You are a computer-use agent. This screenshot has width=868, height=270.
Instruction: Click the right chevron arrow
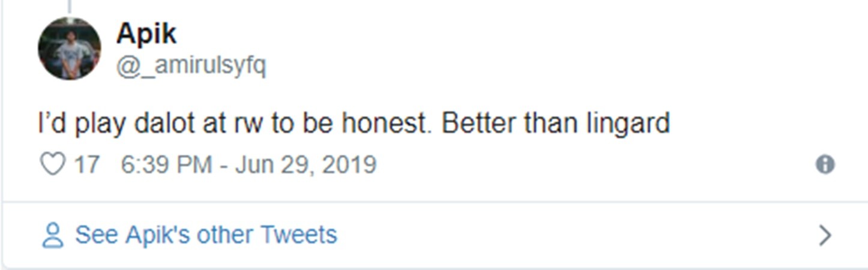[x=825, y=235]
